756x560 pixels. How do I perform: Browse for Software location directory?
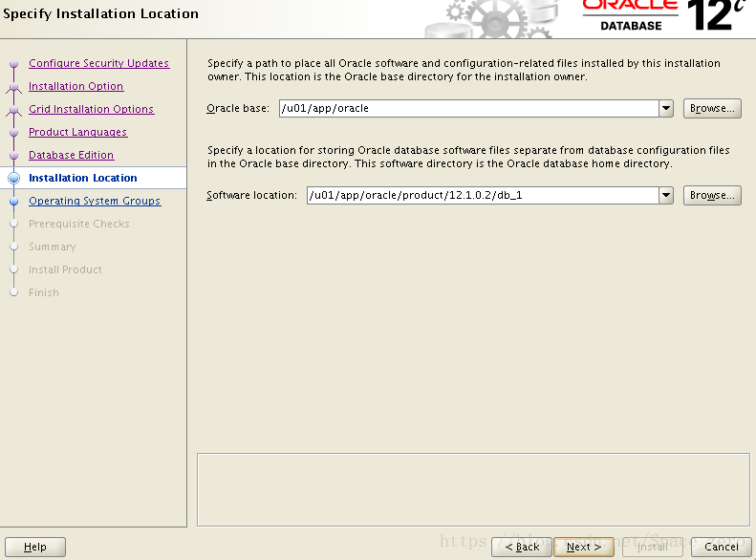(x=712, y=195)
